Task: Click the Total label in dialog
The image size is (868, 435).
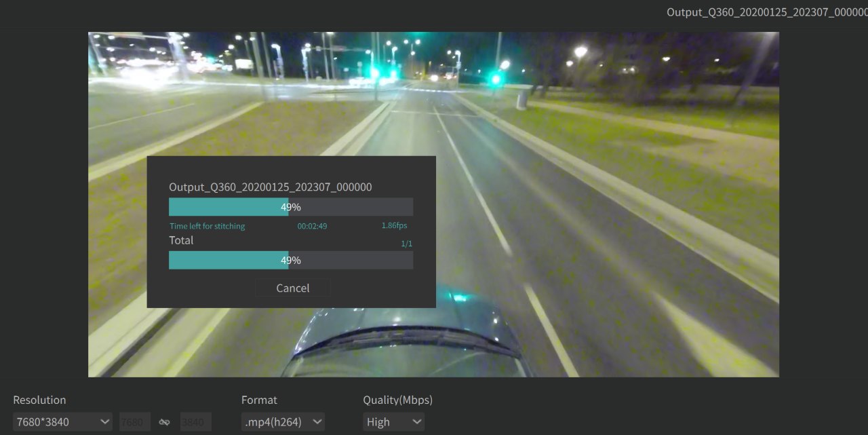Action: pyautogui.click(x=181, y=240)
